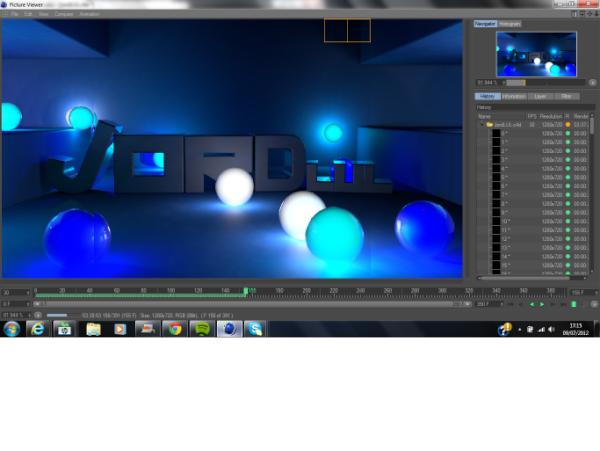Image resolution: width=600 pixels, height=451 pixels.
Task: Click play backward green arrow
Action: [532, 304]
